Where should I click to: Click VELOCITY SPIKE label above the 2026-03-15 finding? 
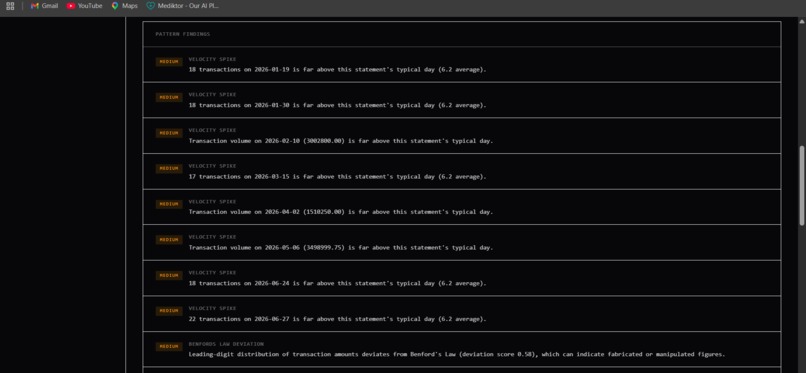tap(212, 166)
